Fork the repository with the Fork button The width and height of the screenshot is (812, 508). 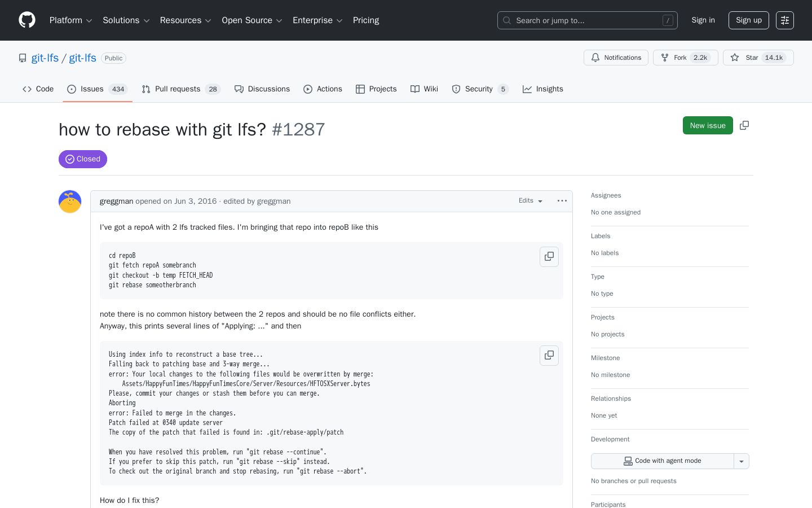686,58
